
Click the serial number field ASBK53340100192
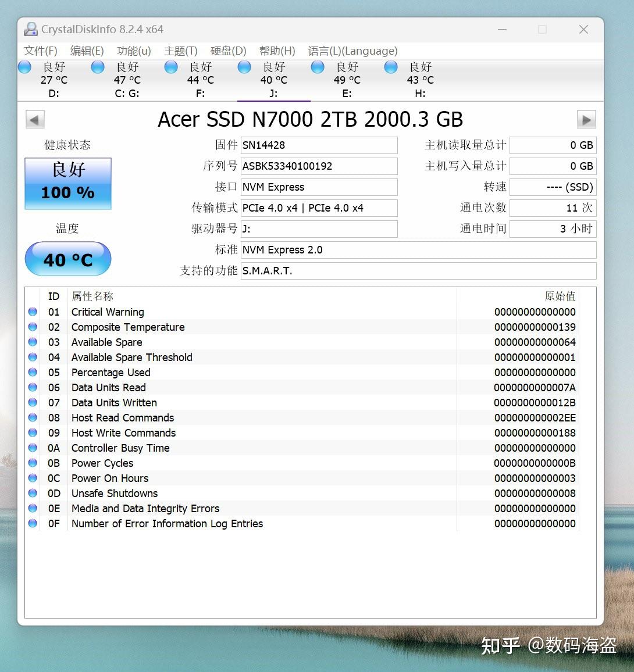(x=319, y=166)
